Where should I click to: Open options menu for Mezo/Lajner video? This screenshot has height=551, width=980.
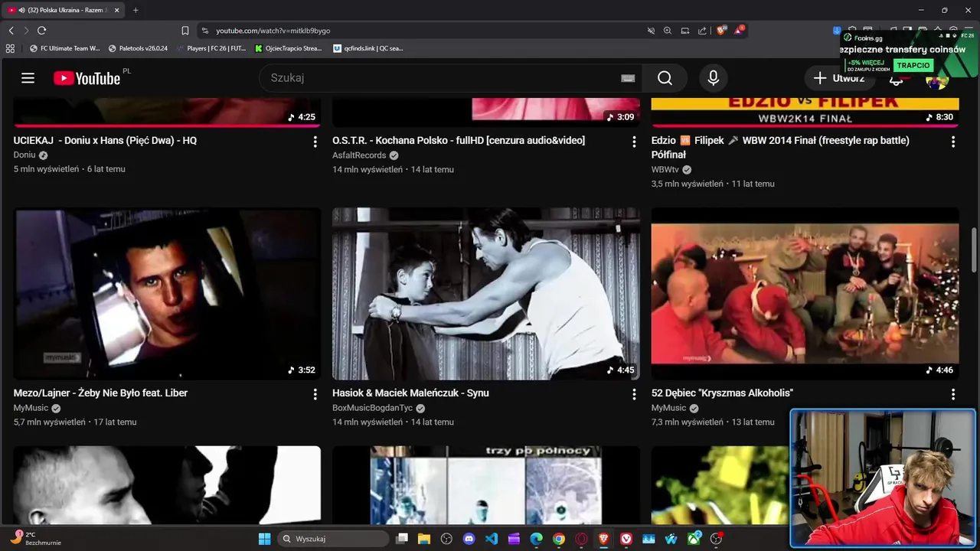tap(315, 394)
